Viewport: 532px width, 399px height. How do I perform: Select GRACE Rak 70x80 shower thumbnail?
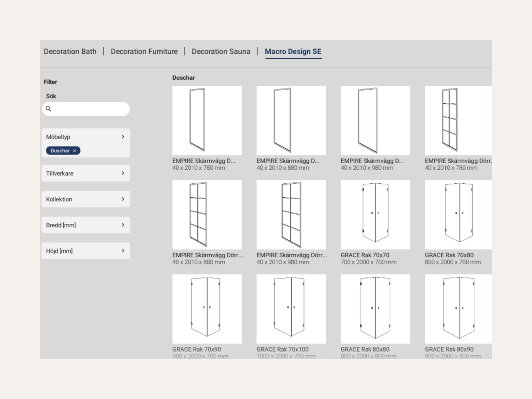458,215
